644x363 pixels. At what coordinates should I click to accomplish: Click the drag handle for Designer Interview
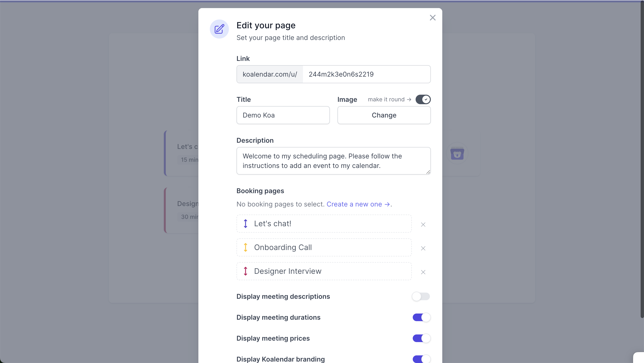click(x=246, y=271)
